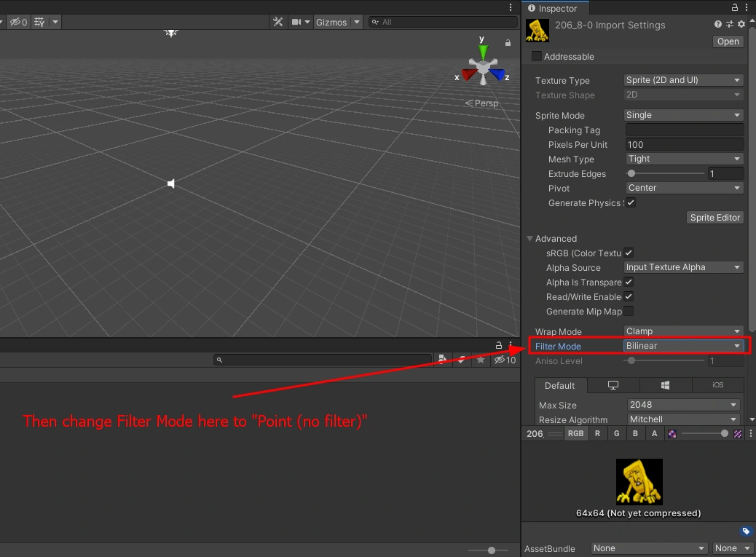Toggle Generate Physics Shape checkbox

pyautogui.click(x=631, y=202)
